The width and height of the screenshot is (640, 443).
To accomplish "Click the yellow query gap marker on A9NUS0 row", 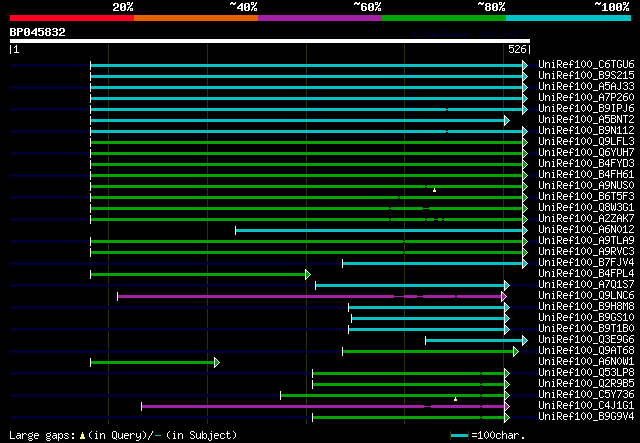I will [x=434, y=190].
